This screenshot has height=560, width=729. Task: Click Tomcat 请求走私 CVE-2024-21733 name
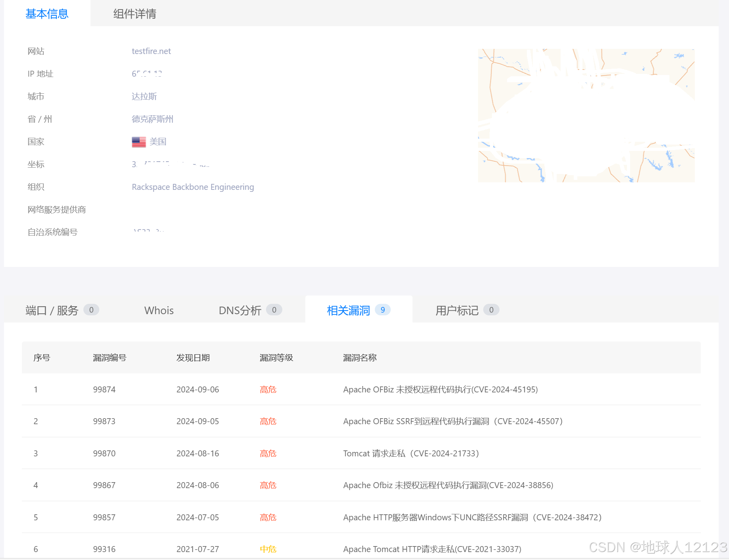point(411,454)
